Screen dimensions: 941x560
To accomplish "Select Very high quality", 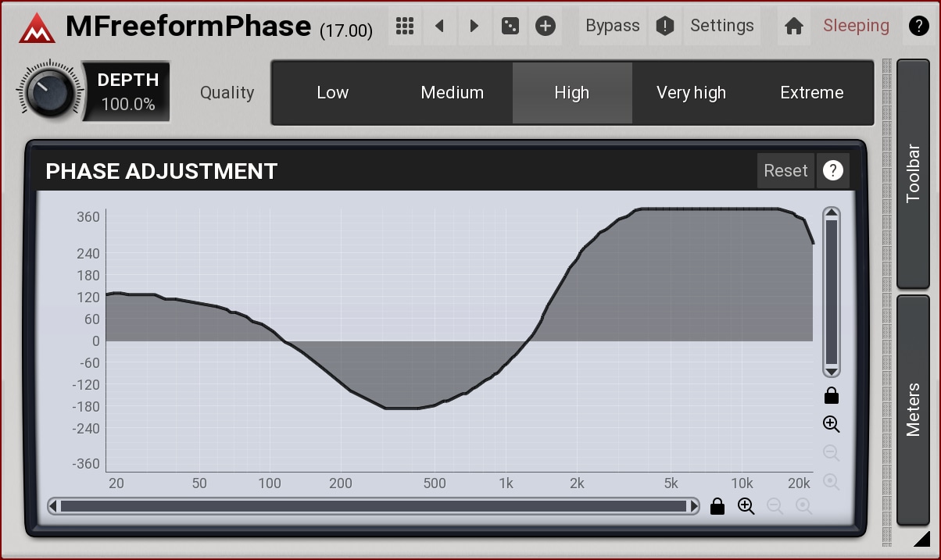I will pyautogui.click(x=691, y=93).
